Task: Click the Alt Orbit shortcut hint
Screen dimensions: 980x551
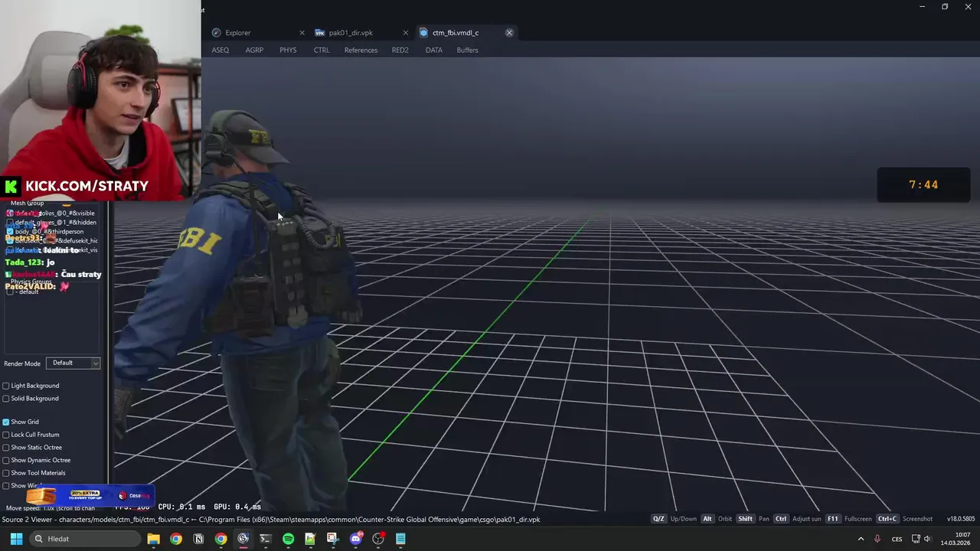Action: [717, 519]
